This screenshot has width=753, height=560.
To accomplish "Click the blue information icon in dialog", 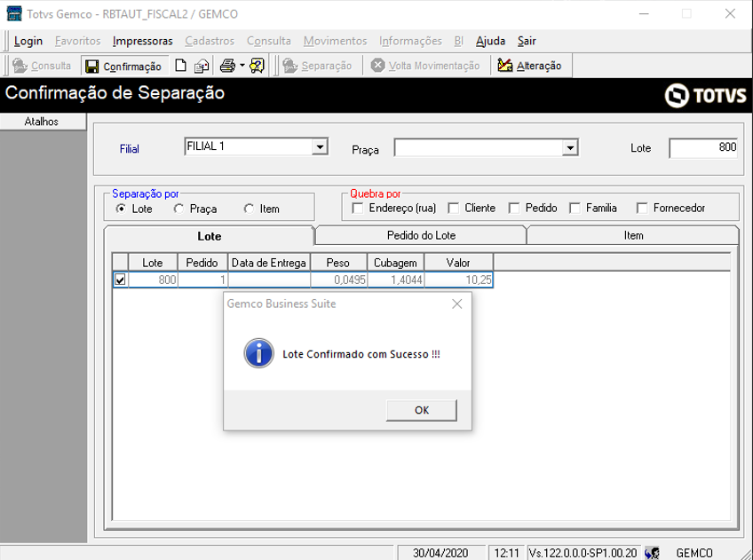I will click(259, 353).
